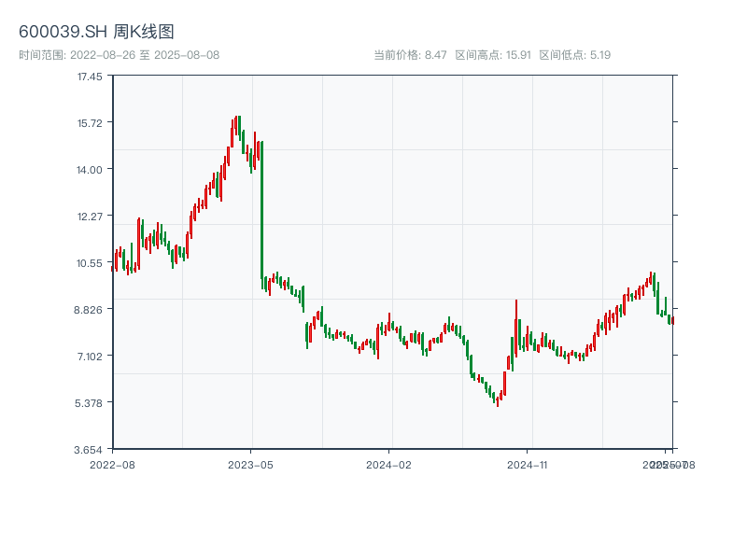The image size is (747, 560).
Task: Click the 5.378 y-axis price label
Action: tap(90, 403)
